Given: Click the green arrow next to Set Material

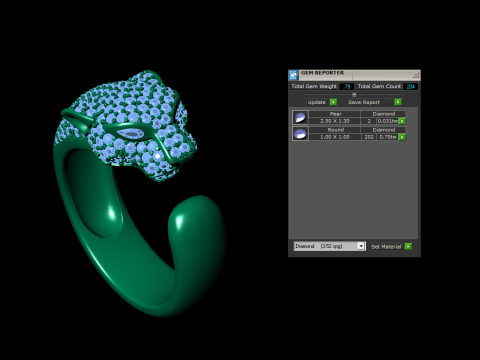Looking at the screenshot, I should click(x=408, y=246).
